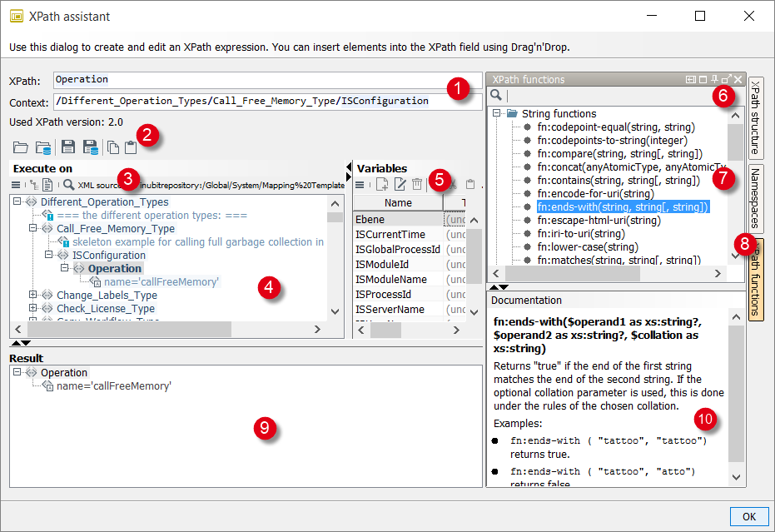This screenshot has height=532, width=775.
Task: Collapse the String functions folder
Action: tap(497, 114)
